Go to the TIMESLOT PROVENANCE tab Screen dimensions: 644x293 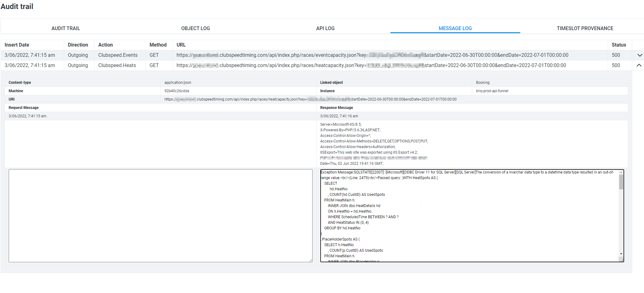[585, 28]
